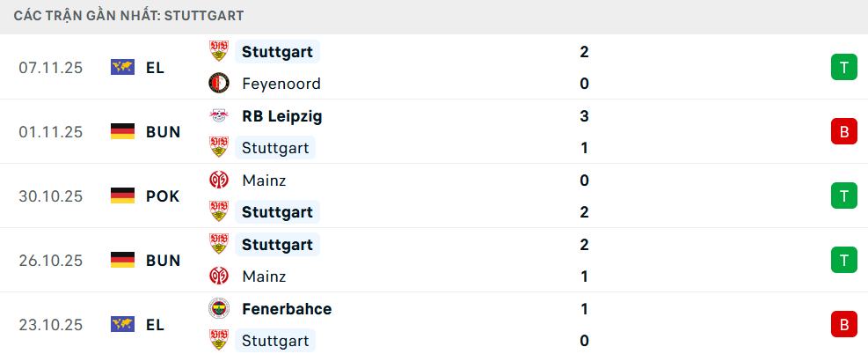Viewport: 868px width, 354px height.
Task: Click the German flag beside POK
Action: coord(122,196)
